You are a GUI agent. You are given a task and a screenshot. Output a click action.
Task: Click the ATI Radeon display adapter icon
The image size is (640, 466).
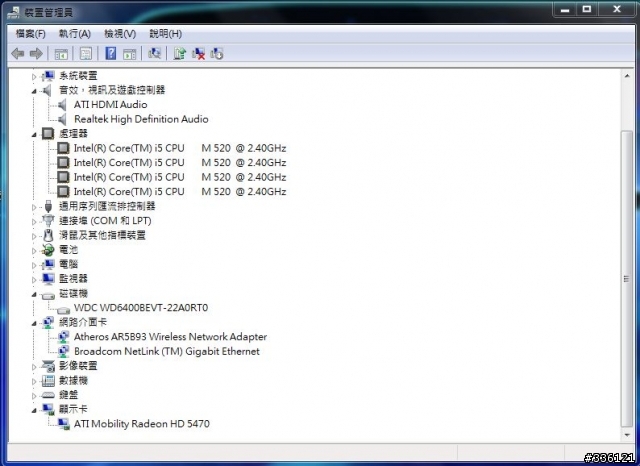[63, 424]
